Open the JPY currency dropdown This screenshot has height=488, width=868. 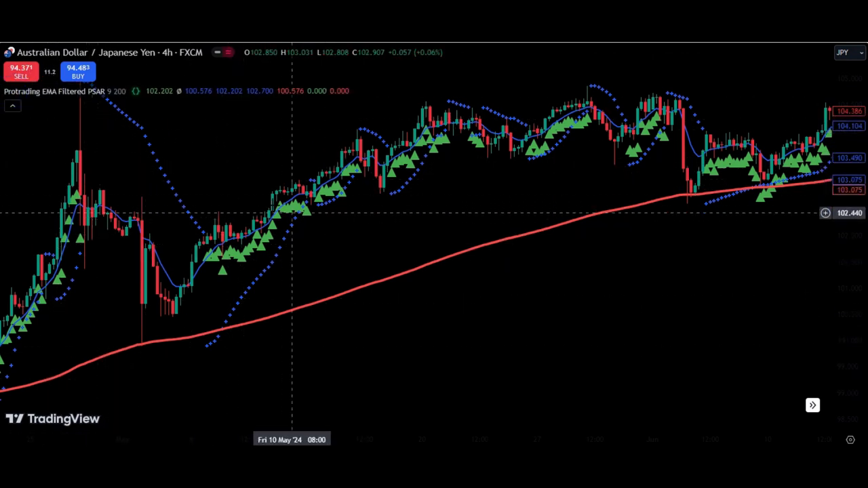pos(850,52)
